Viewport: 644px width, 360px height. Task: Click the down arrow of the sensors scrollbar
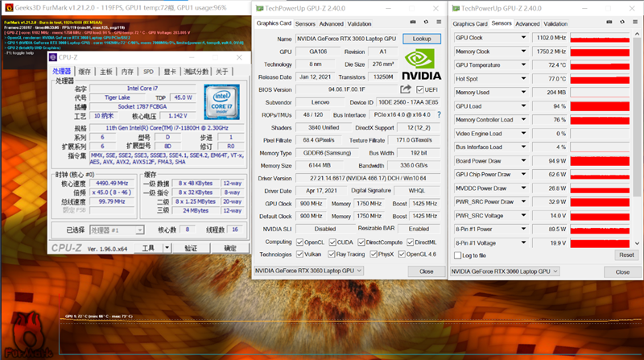tap(637, 244)
